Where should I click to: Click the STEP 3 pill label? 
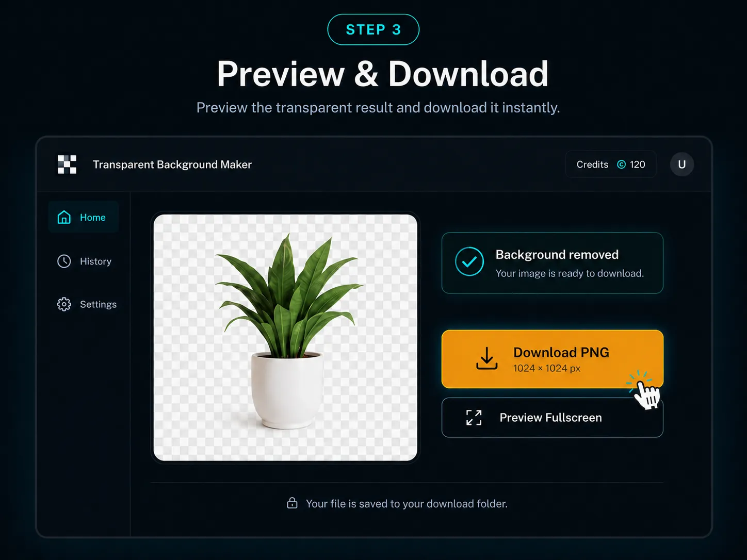coord(373,29)
